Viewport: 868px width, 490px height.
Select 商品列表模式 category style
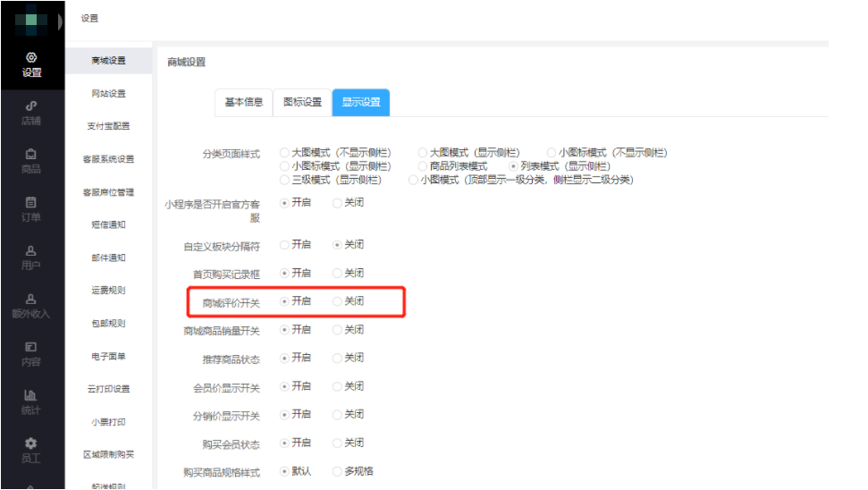[x=423, y=166]
